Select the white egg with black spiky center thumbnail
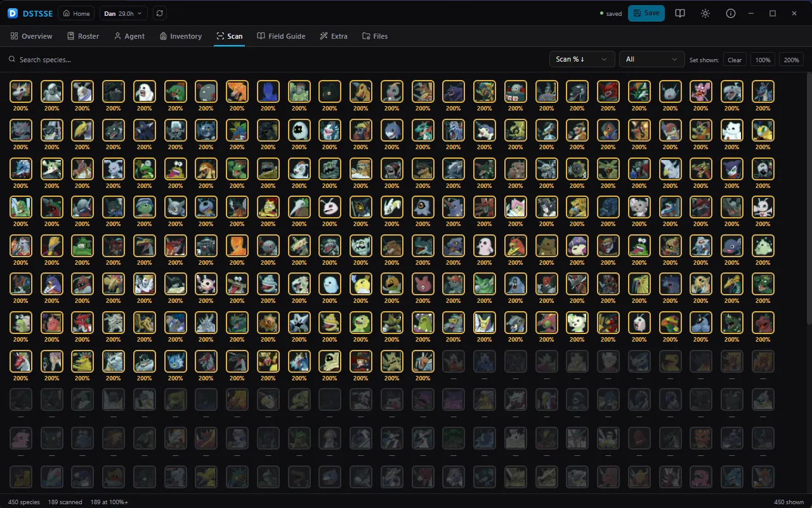Screen dimensions: 812x508 pyautogui.click(x=299, y=130)
